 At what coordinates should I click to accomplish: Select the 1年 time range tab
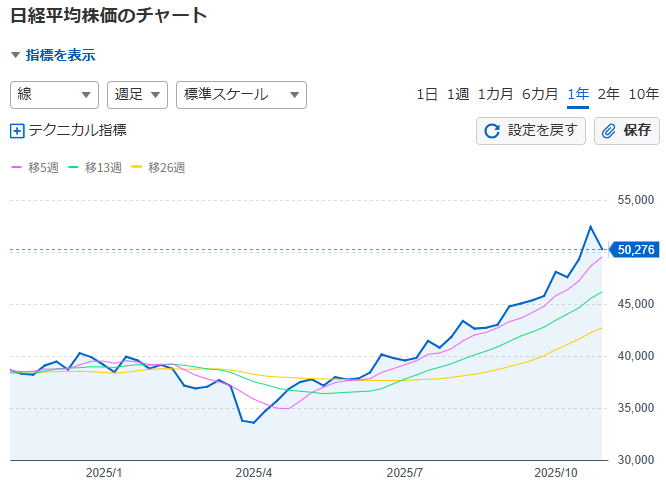(x=578, y=94)
